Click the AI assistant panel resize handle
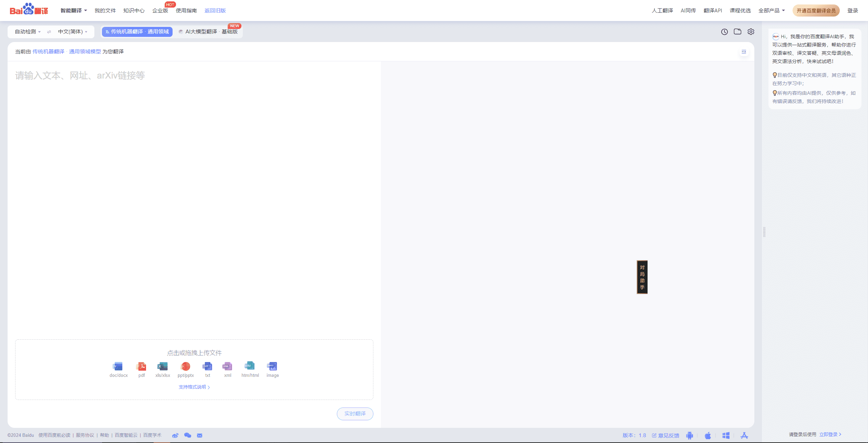This screenshot has height=443, width=868. tap(764, 232)
